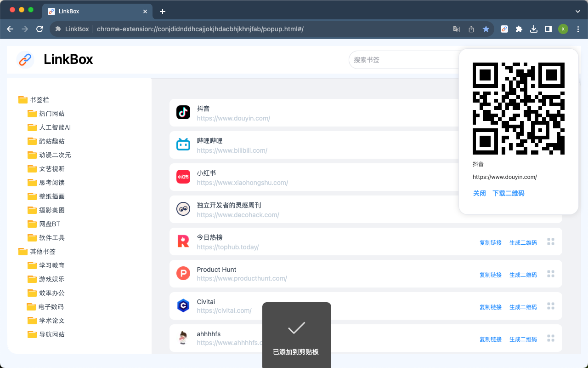Open the Chrome extensions puzzle icon

(519, 29)
